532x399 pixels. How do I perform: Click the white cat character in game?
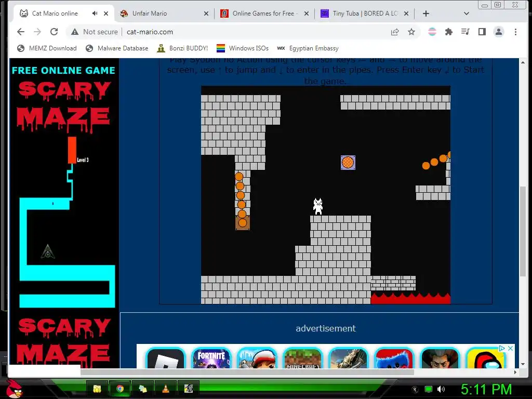tap(318, 206)
